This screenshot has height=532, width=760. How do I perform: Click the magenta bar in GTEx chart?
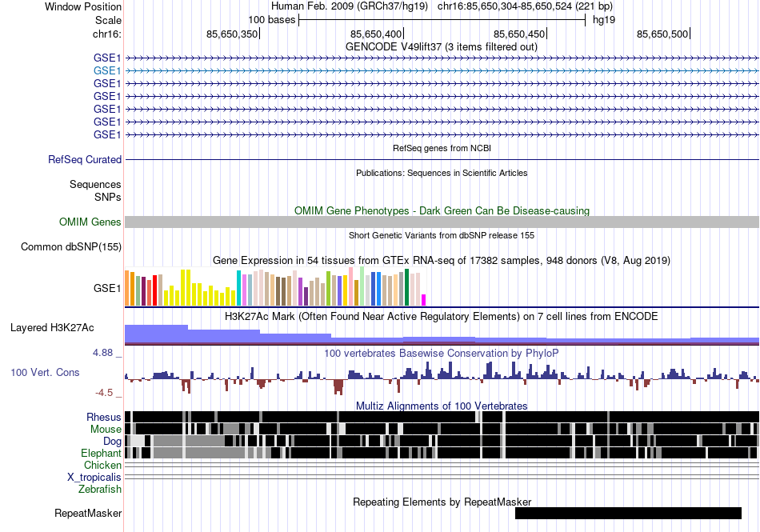(424, 300)
